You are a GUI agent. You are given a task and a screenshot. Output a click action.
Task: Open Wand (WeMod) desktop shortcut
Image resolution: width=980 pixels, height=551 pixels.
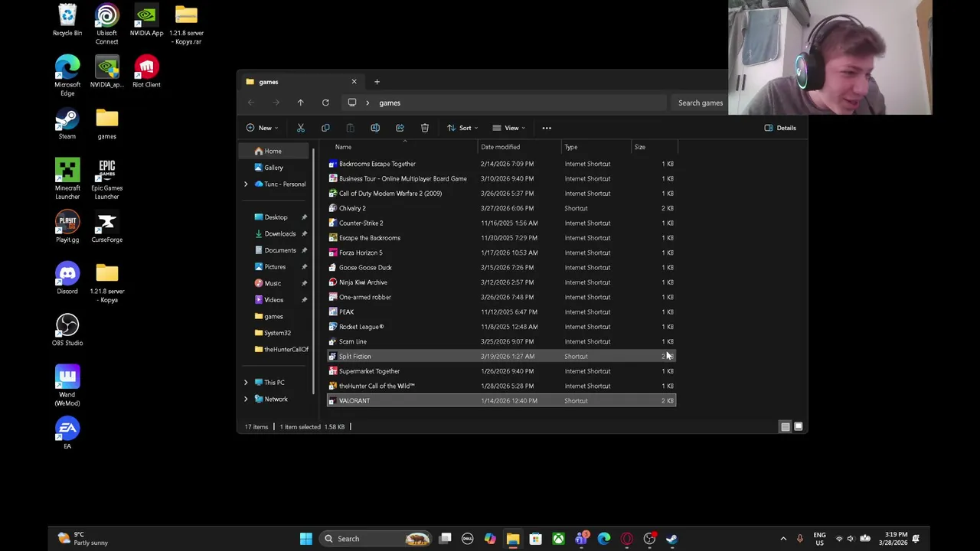[x=67, y=386]
